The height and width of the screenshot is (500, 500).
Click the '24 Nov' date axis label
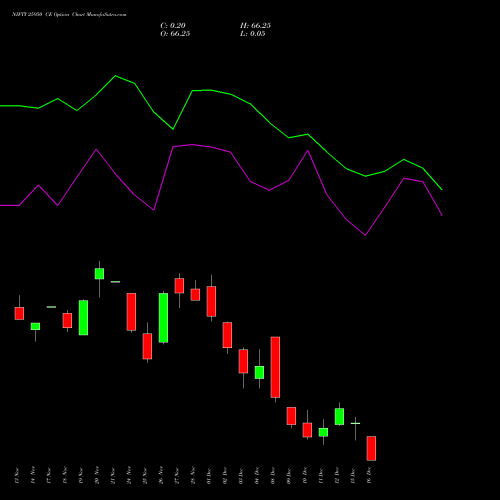(129, 475)
